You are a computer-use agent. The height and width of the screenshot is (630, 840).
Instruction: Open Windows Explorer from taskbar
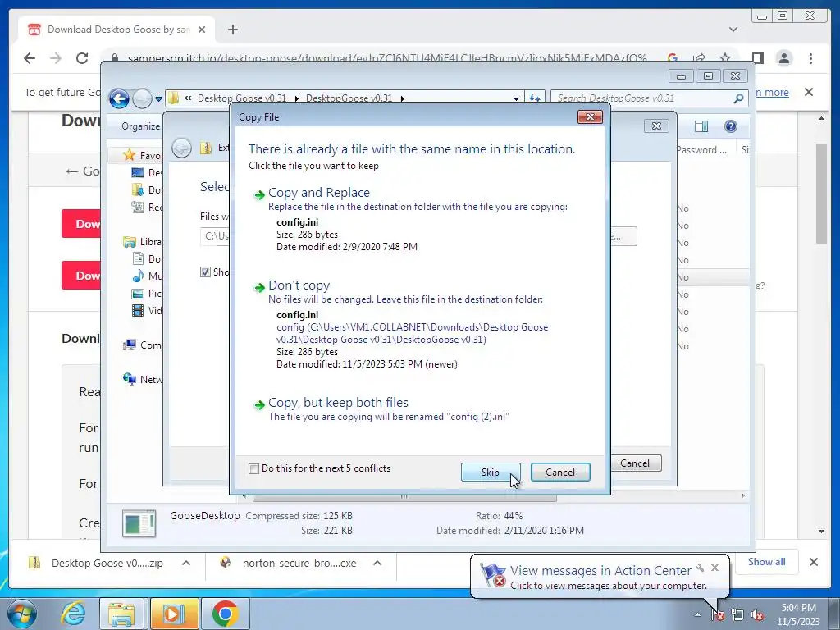[121, 614]
